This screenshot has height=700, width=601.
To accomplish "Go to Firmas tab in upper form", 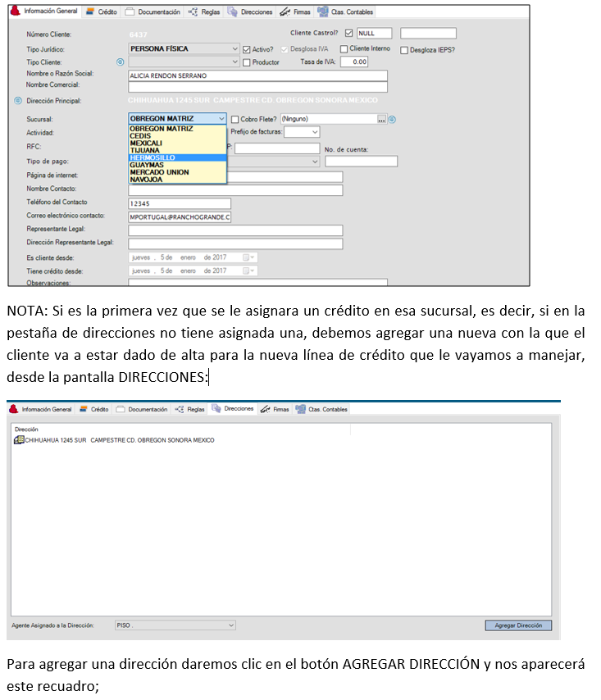I will click(295, 11).
